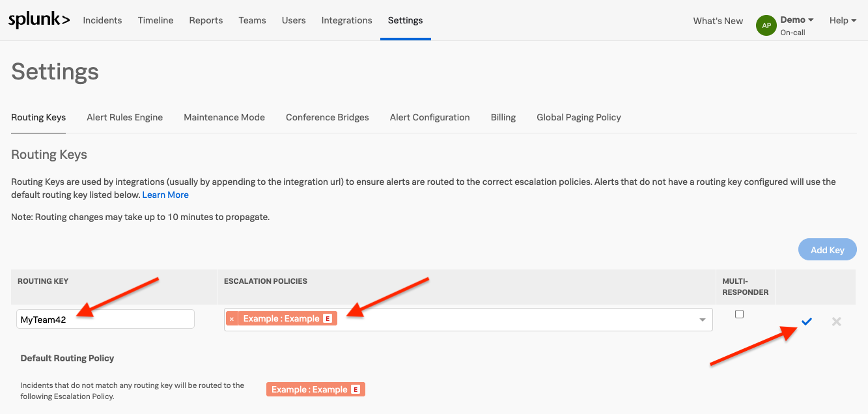
Task: Open the Help dropdown menu
Action: pyautogui.click(x=843, y=21)
